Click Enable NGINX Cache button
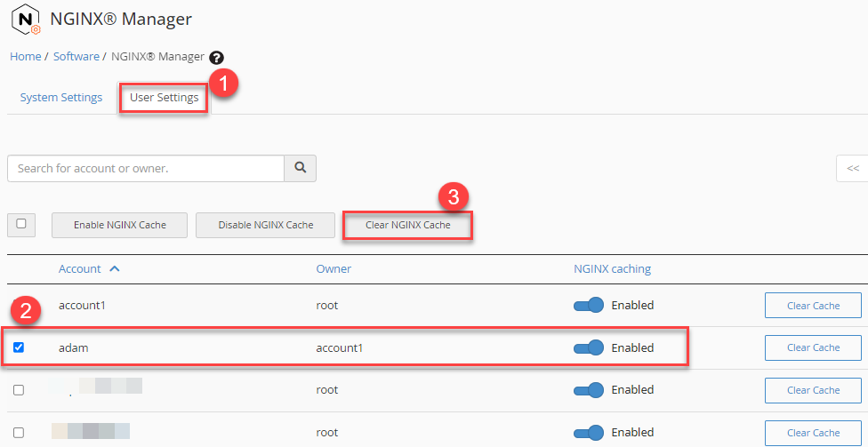This screenshot has width=868, height=447. coord(120,226)
